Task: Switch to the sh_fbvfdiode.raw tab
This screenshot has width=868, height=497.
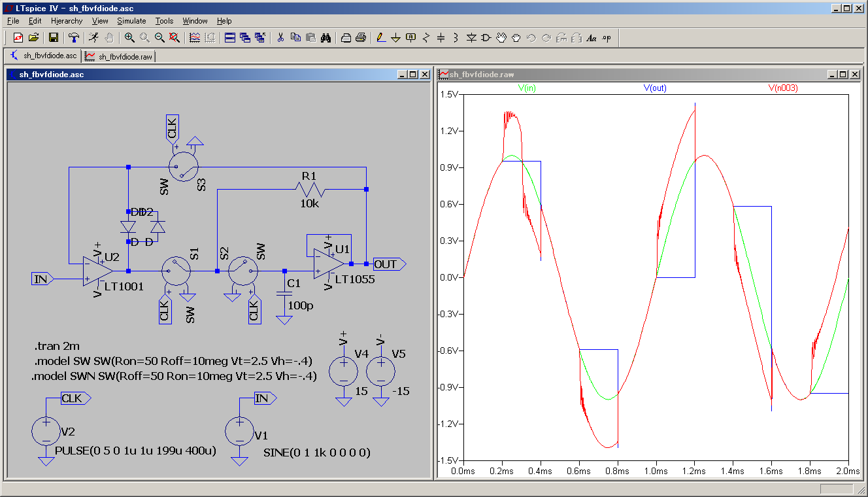Action: pos(120,57)
